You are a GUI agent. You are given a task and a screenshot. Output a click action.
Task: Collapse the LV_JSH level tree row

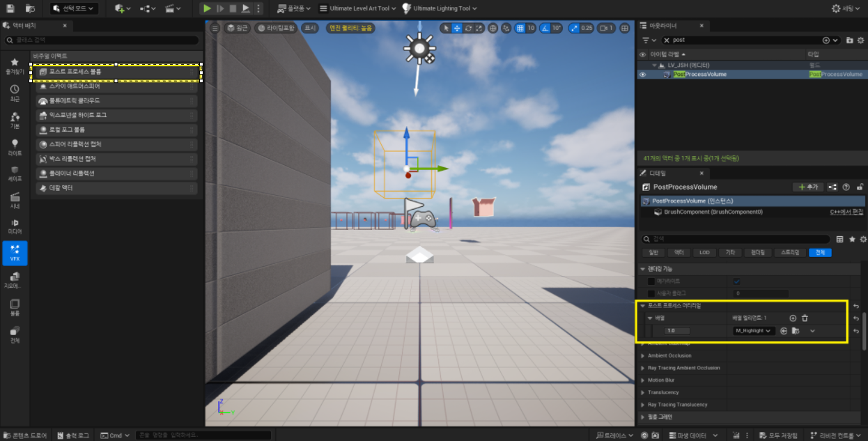tap(654, 65)
